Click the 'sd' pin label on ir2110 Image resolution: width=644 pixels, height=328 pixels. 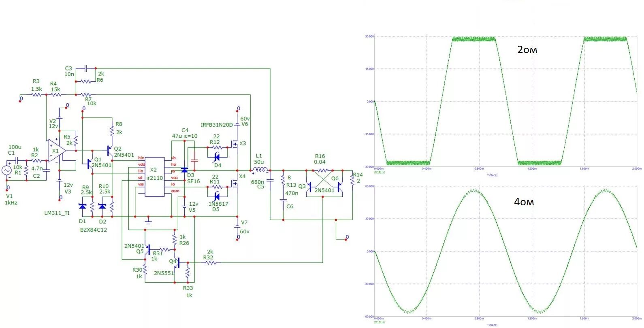point(140,177)
